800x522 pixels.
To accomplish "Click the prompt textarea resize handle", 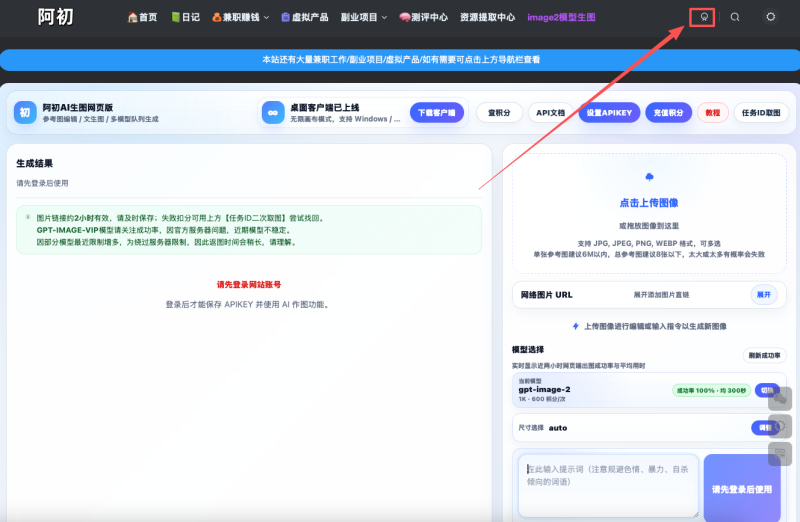I will (694, 513).
